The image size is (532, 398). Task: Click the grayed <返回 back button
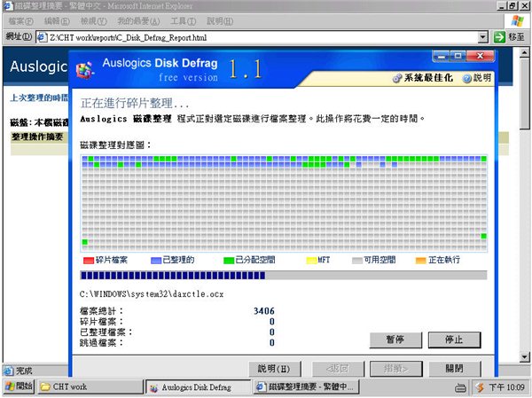[x=338, y=369]
